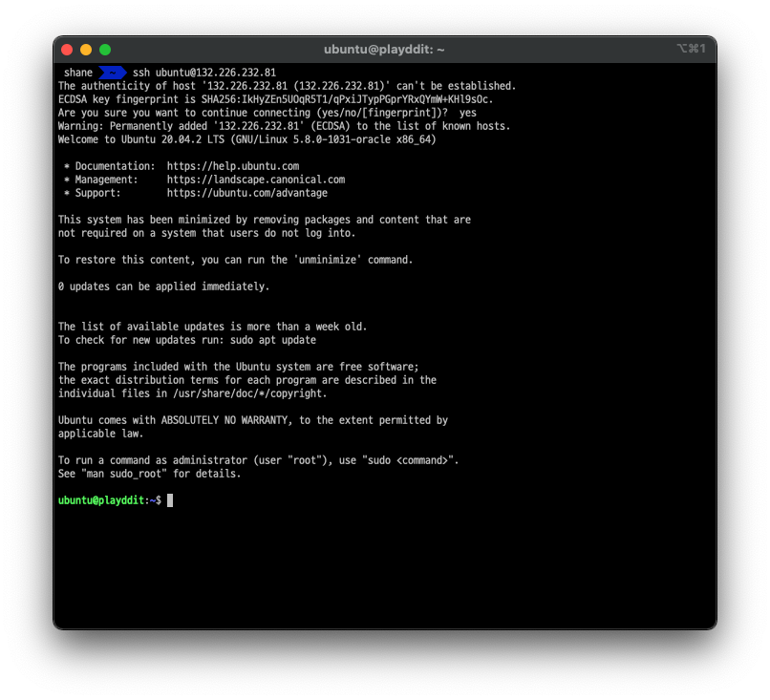Click the terminal cursor block after the $ prompt
Viewport: 770px width, 700px height.
(170, 500)
